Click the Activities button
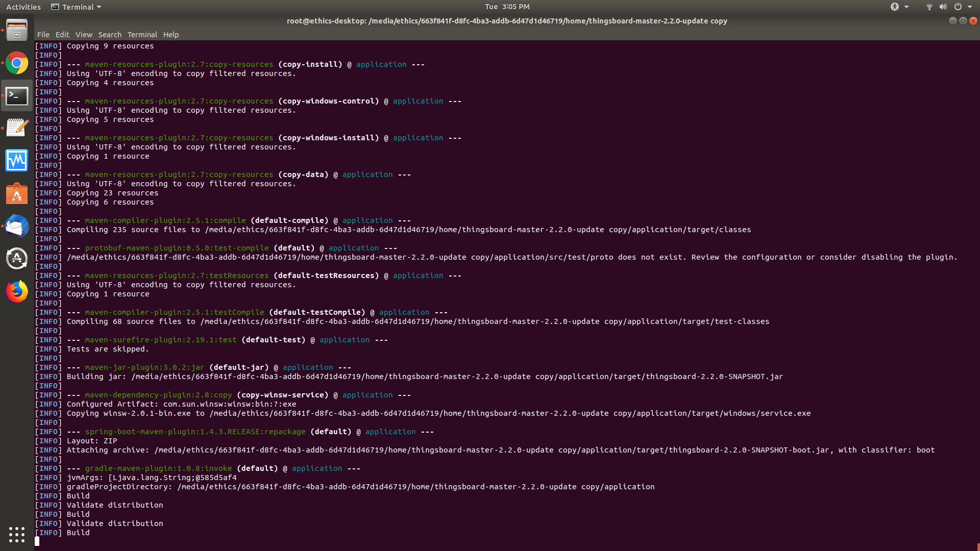Screen dimensions: 980x551 pyautogui.click(x=23, y=7)
